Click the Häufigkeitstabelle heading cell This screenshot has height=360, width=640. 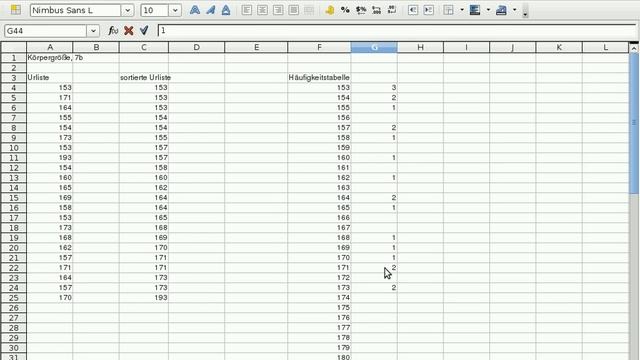(x=319, y=78)
